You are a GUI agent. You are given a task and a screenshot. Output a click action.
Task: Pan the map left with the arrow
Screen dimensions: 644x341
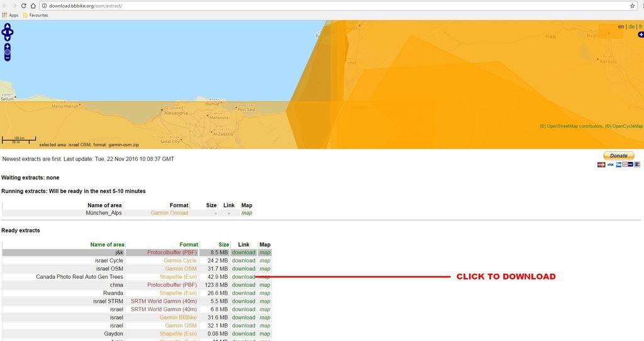click(4, 32)
